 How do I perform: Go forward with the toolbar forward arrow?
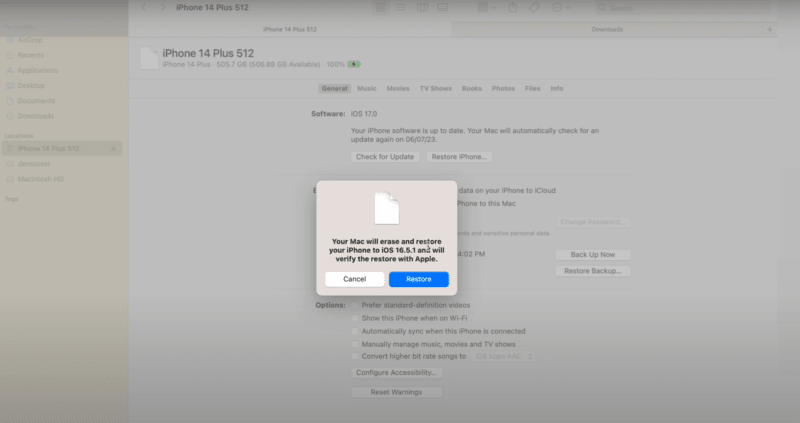[x=162, y=7]
